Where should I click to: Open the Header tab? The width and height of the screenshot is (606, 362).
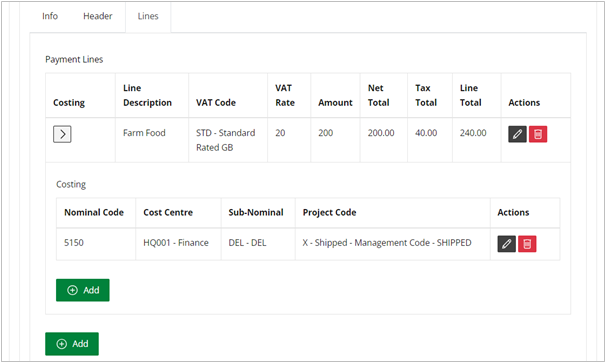pyautogui.click(x=98, y=16)
